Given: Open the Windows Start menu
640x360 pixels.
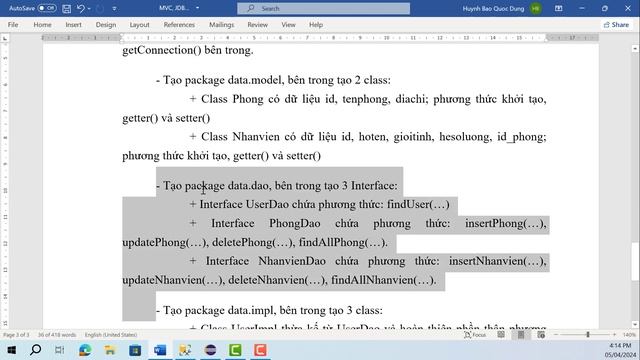Looking at the screenshot, I should point(11,350).
